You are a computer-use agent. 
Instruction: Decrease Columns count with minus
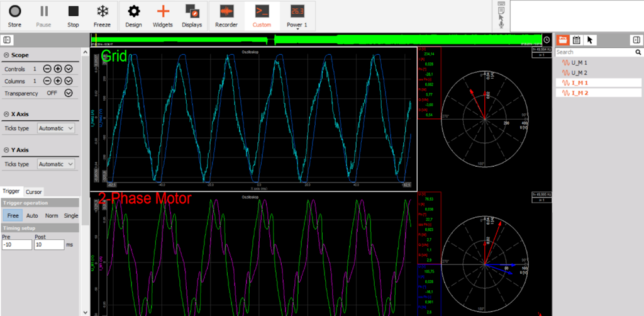click(x=47, y=81)
